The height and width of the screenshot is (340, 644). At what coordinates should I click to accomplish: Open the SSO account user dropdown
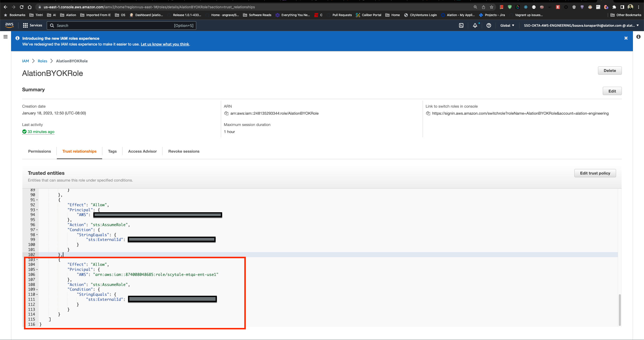[581, 25]
